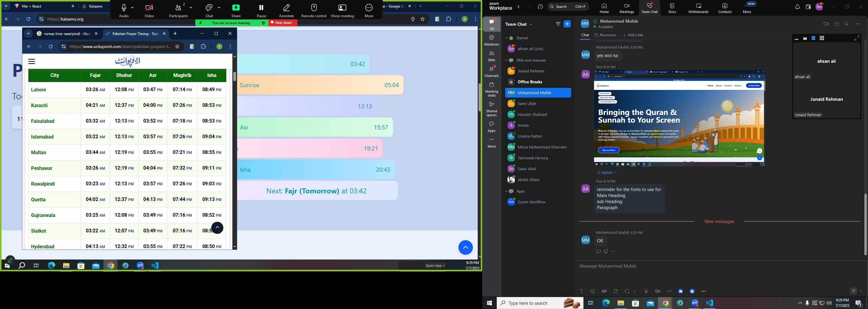Open Home in Zoom Workplace
The height and width of the screenshot is (309, 868).
604,8
